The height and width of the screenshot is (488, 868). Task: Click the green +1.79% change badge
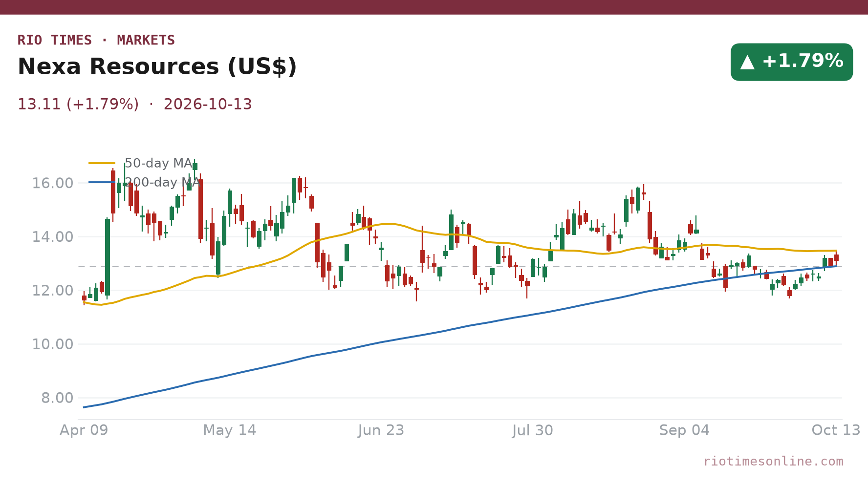click(x=792, y=62)
